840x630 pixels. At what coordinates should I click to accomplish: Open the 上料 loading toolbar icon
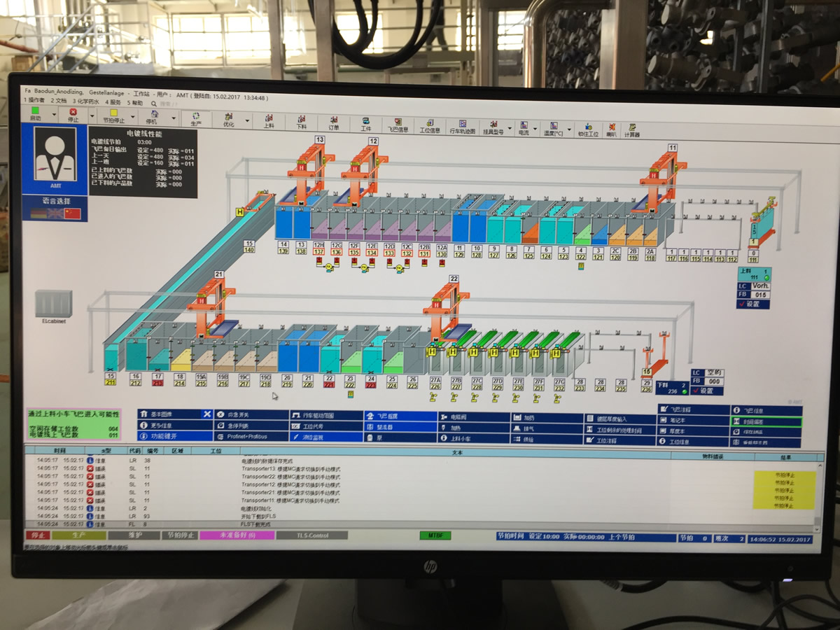tap(268, 120)
